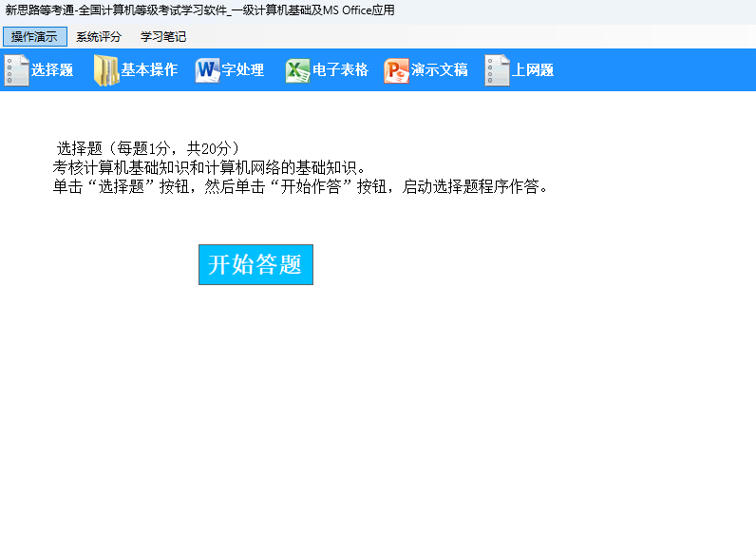Click the 上网题 notepad icon

point(497,70)
